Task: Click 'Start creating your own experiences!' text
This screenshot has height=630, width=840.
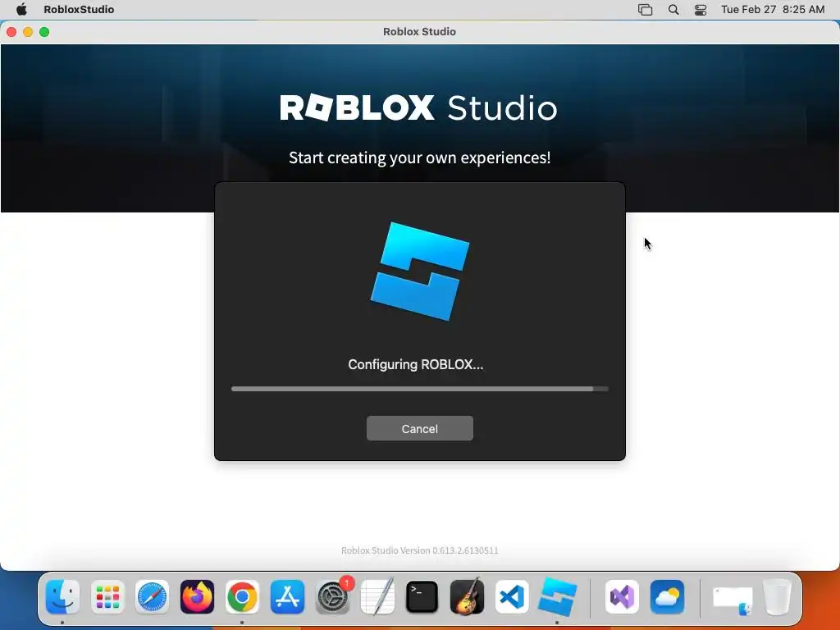Action: click(419, 157)
